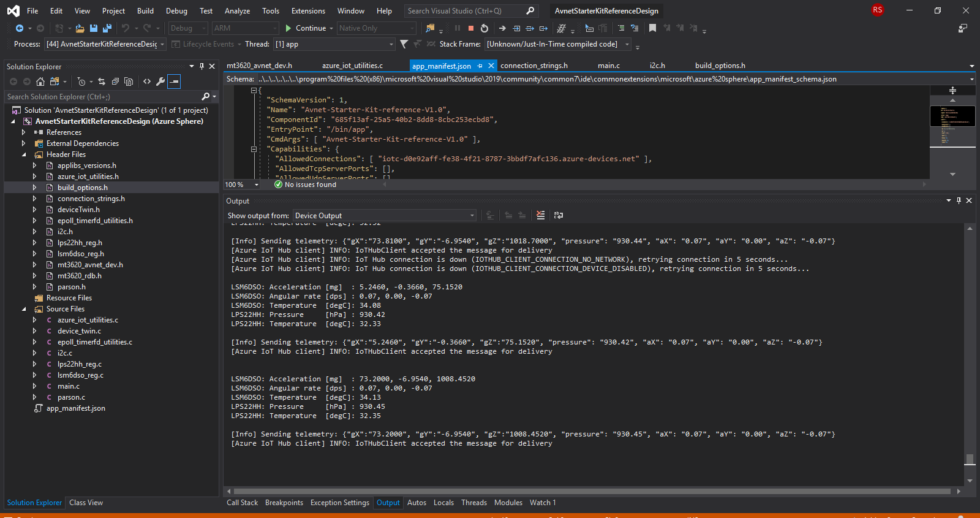This screenshot has height=518, width=980.
Task: Click the Step Into icon
Action: [516, 28]
